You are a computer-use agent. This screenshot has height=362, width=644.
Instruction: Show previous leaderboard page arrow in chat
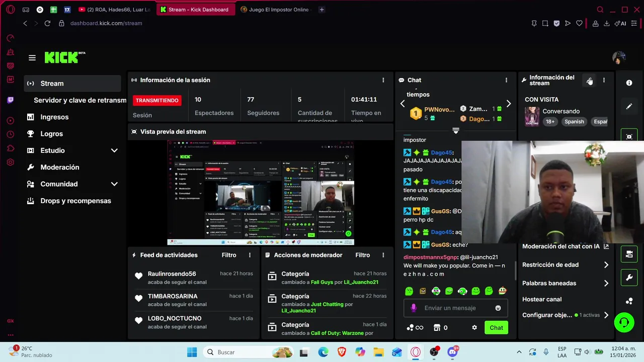(403, 104)
